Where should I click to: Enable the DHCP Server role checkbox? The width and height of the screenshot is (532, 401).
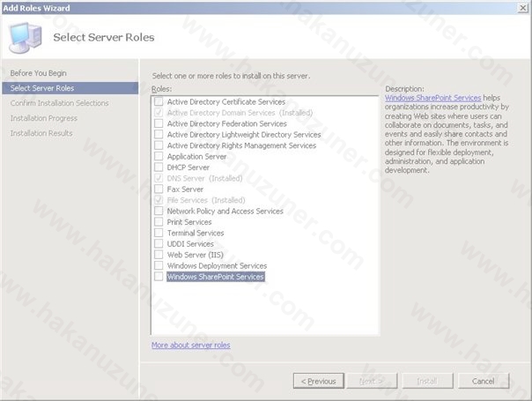[x=159, y=167]
